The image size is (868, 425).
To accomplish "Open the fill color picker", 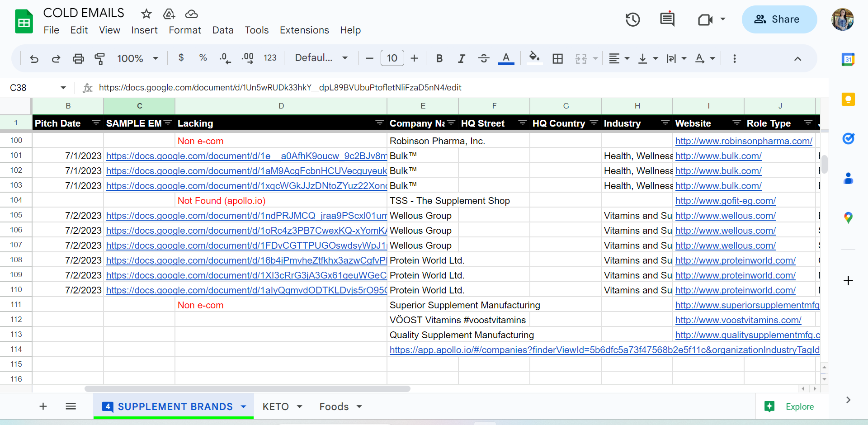I will pos(534,58).
